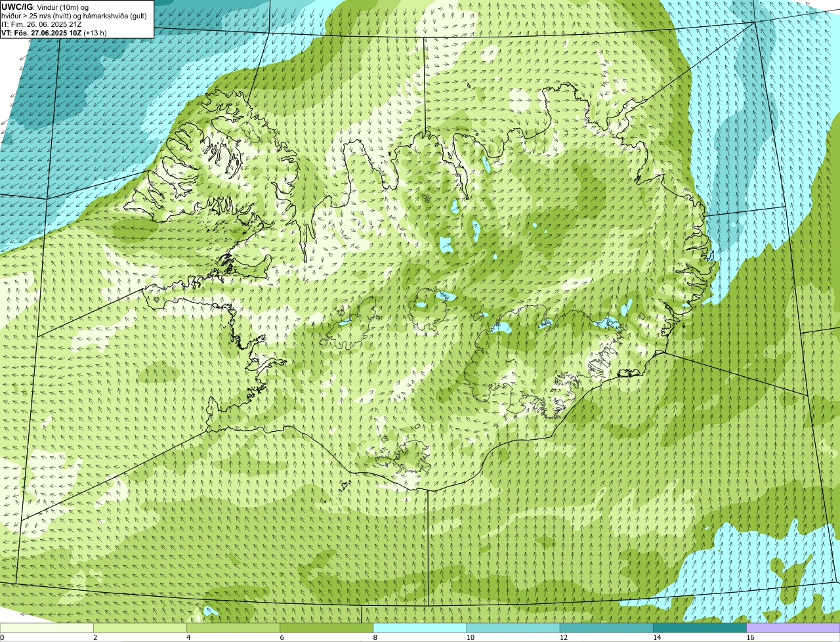Select the 'hviður > 25 m/s (hvítt)' description line
Screen dimensions: 840x642
74,16
